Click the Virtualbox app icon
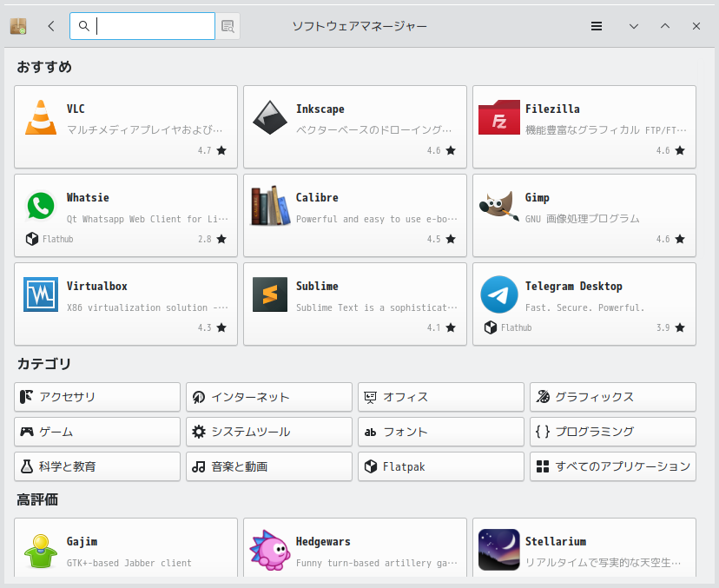719x588 pixels. click(x=41, y=294)
